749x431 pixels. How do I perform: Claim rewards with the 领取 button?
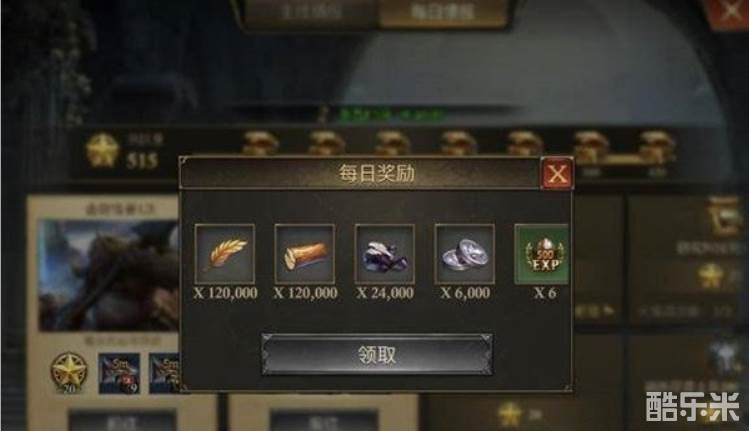point(377,355)
